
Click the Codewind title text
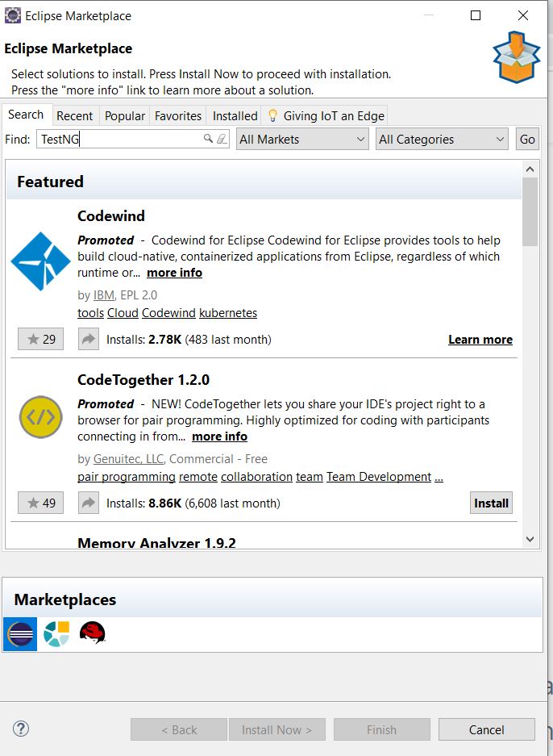tap(110, 216)
